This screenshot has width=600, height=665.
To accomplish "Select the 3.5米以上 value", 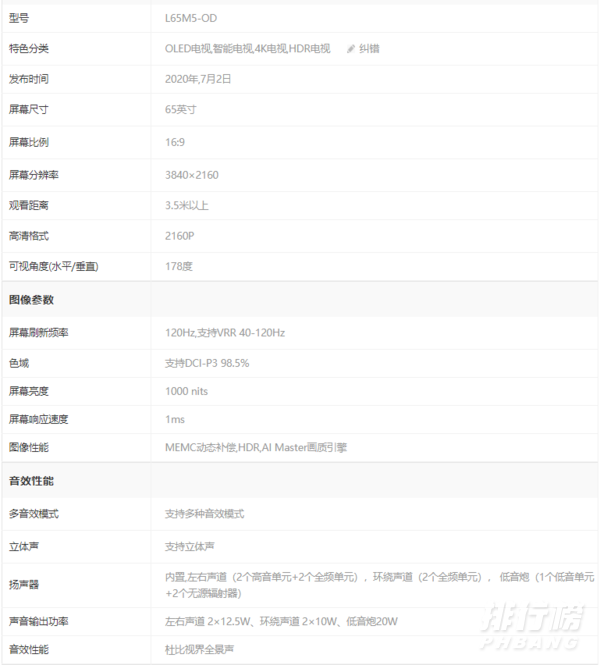I will [187, 205].
